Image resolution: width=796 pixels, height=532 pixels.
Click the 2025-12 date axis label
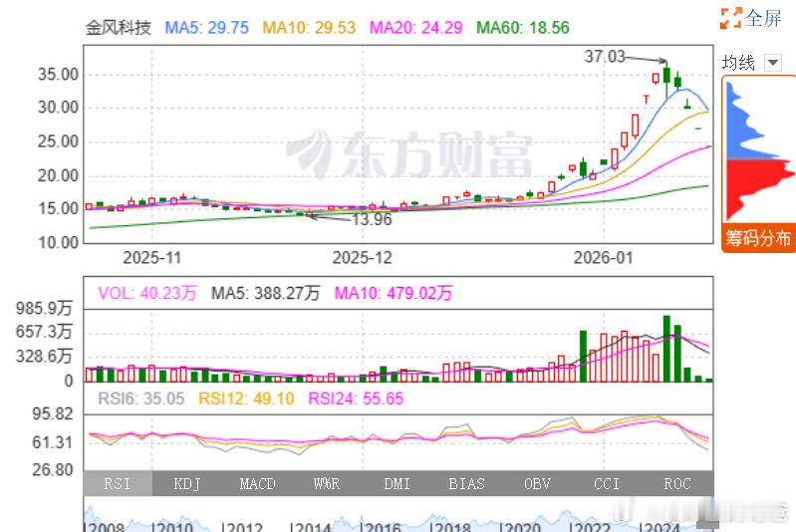[x=363, y=258]
